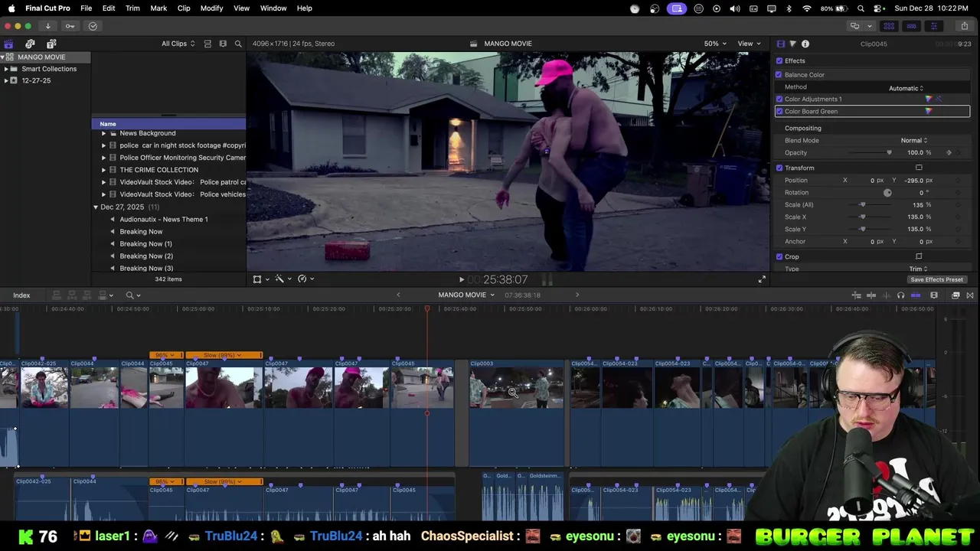Show the Color inspector triangle icon
Screen dimensions: 980x551
tap(792, 44)
